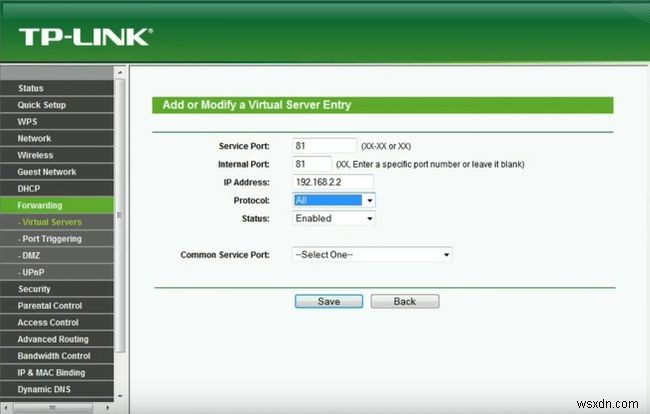The image size is (650, 414).
Task: Open Bandwidth Control settings
Action: click(57, 356)
